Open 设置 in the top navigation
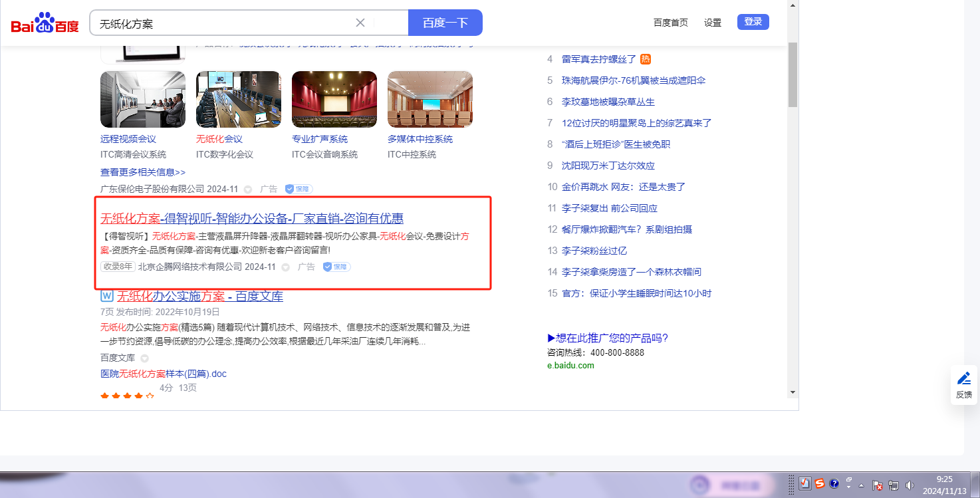Viewport: 980px width, 498px height. tap(713, 23)
